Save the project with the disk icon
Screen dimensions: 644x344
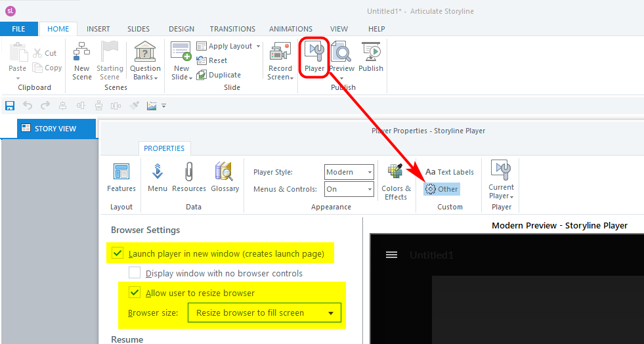click(x=10, y=106)
